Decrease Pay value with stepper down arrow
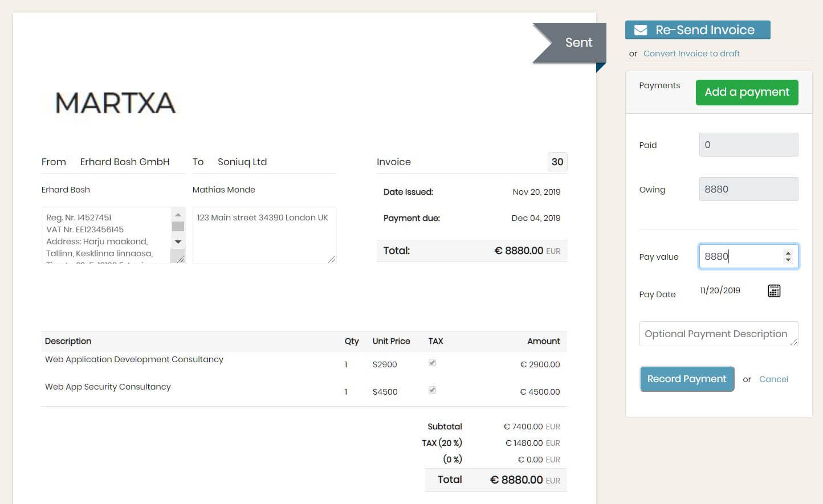 788,260
